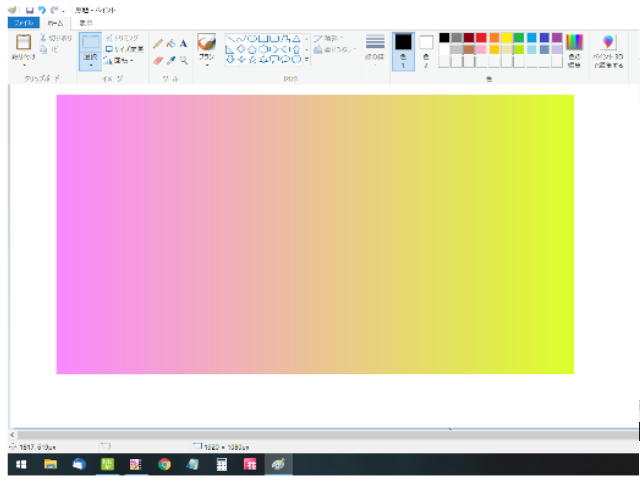
Task: Choose the Five-point star shape
Action: (252, 60)
